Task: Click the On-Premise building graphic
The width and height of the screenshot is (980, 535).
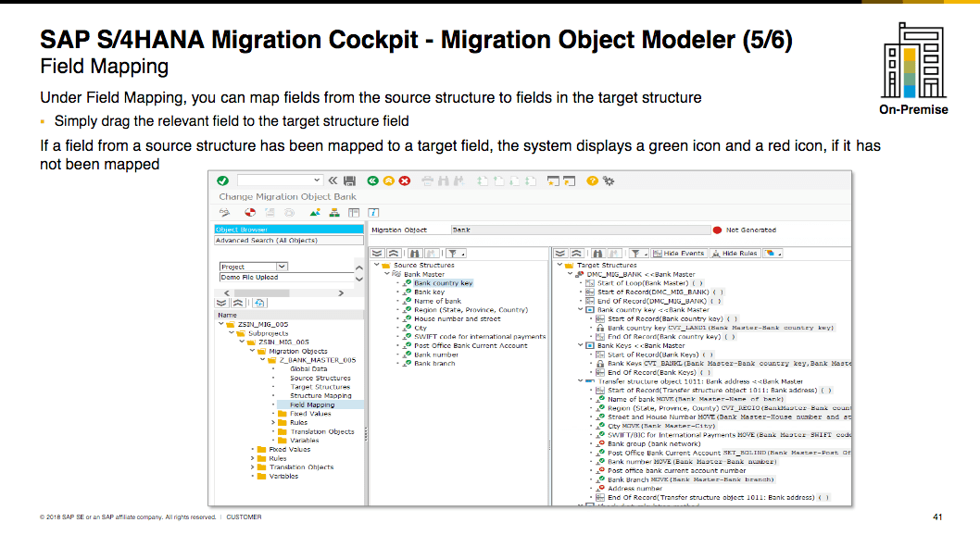Action: (x=913, y=61)
